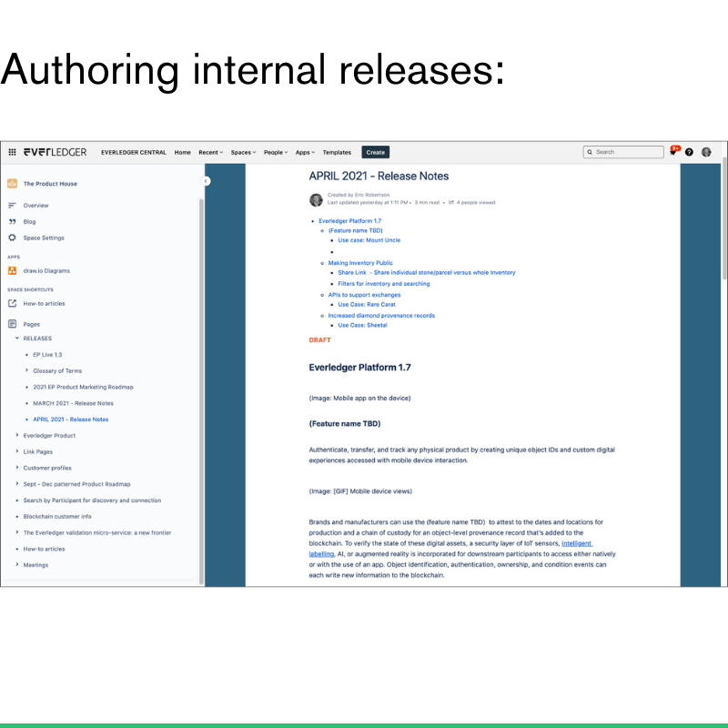Collapse the RELEASES tree node
This screenshot has width=728, height=728.
click(x=17, y=338)
